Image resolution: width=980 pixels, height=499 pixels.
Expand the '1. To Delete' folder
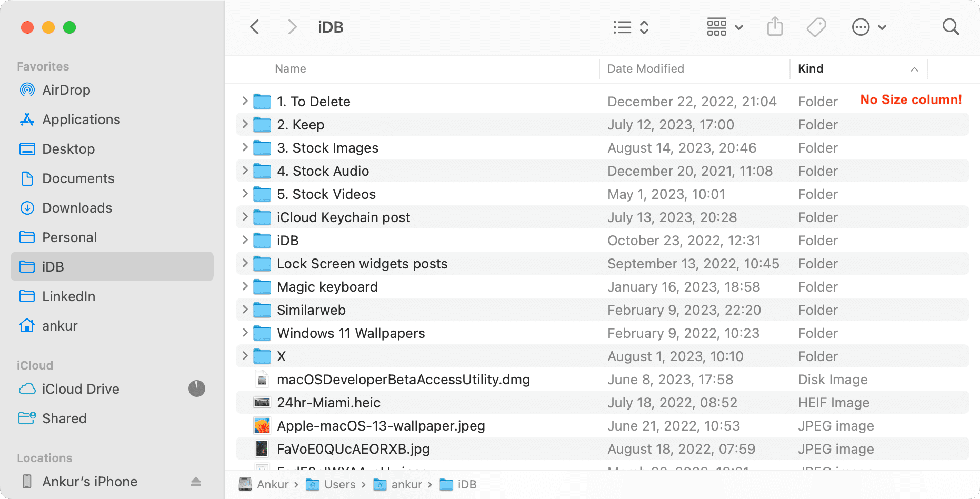(x=245, y=101)
